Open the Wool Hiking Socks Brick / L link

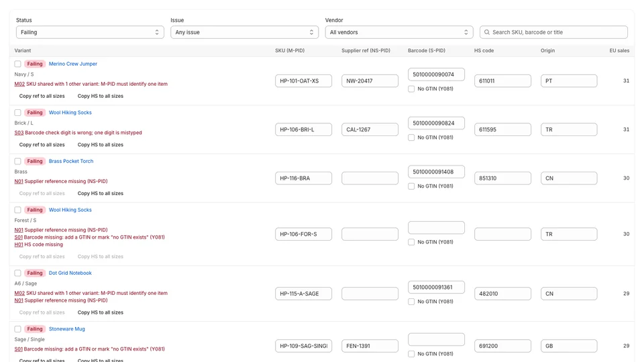70,113
